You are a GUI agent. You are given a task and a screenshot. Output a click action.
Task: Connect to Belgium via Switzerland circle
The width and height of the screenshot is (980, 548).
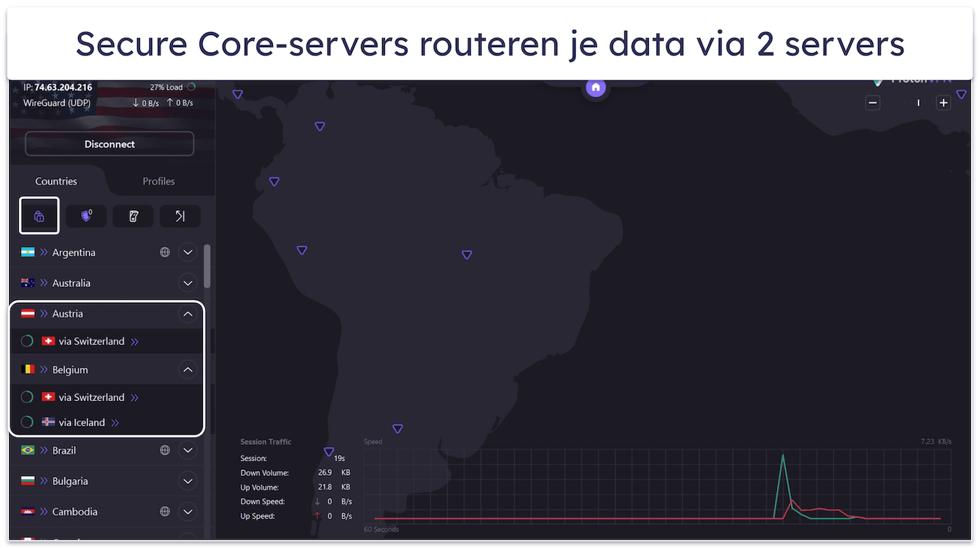pos(27,397)
